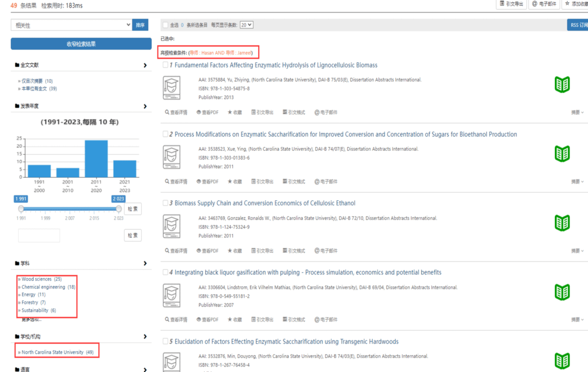Viewport: 588px width, 372px height.
Task: Filter by Wood sciences (25)
Action: (41, 279)
